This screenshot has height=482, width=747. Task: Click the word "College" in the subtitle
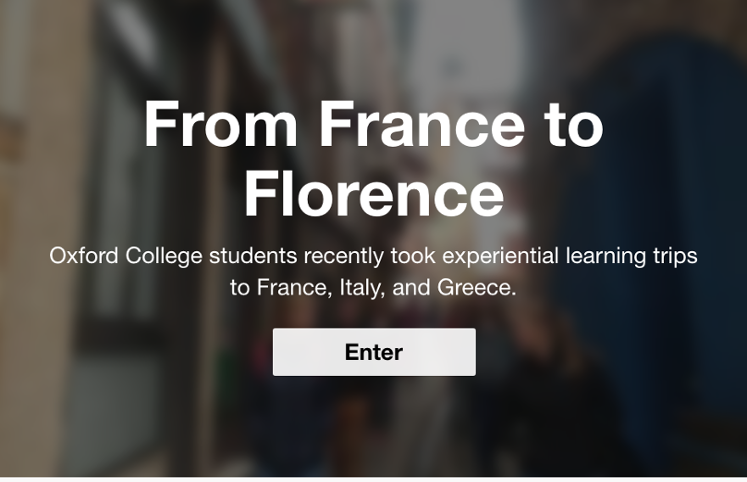(167, 256)
